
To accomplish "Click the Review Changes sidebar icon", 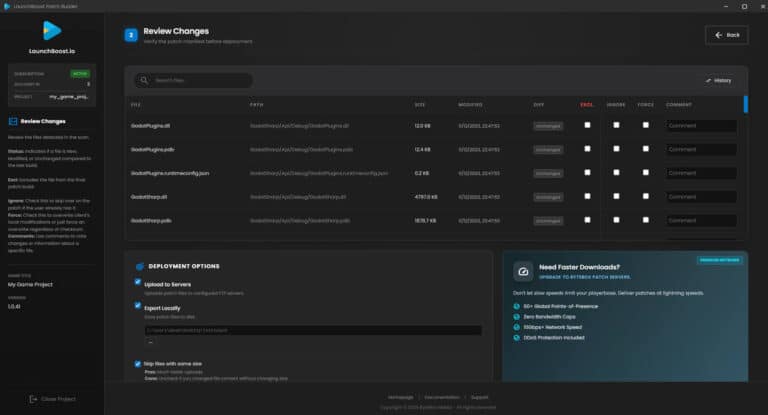I will coord(13,122).
